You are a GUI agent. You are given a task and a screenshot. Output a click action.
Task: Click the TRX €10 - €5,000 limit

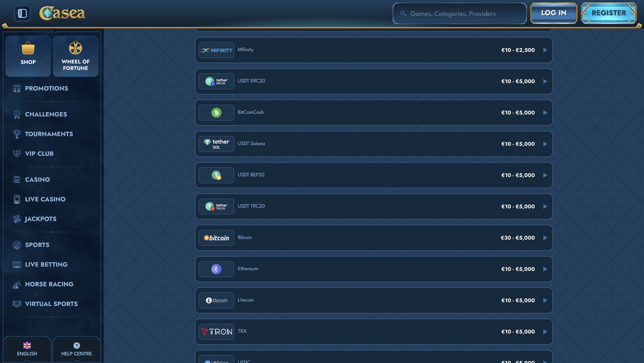tap(518, 332)
